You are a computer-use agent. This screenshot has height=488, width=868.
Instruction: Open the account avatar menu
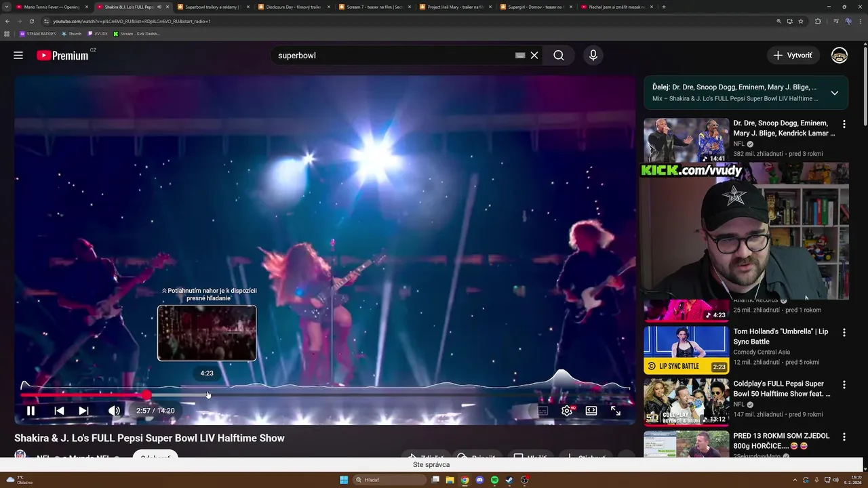point(840,56)
